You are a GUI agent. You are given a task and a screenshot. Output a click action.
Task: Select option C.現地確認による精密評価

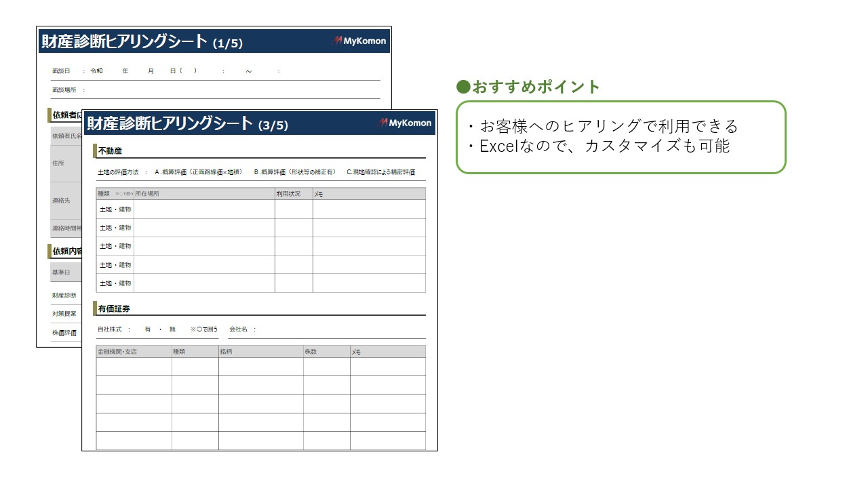tap(380, 172)
